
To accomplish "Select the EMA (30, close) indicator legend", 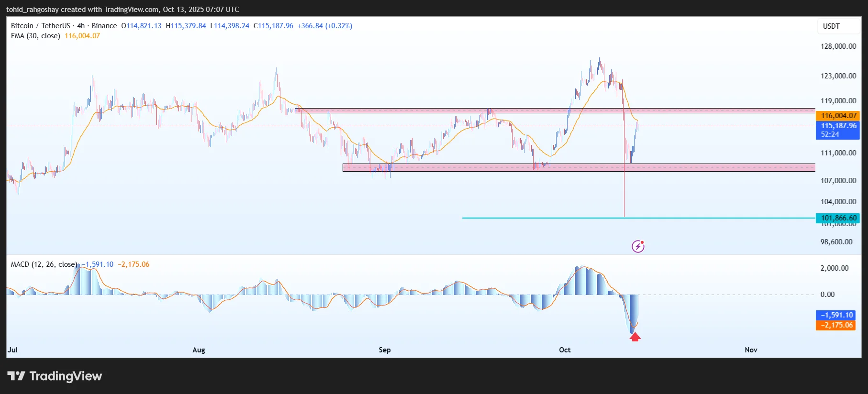I will (35, 36).
